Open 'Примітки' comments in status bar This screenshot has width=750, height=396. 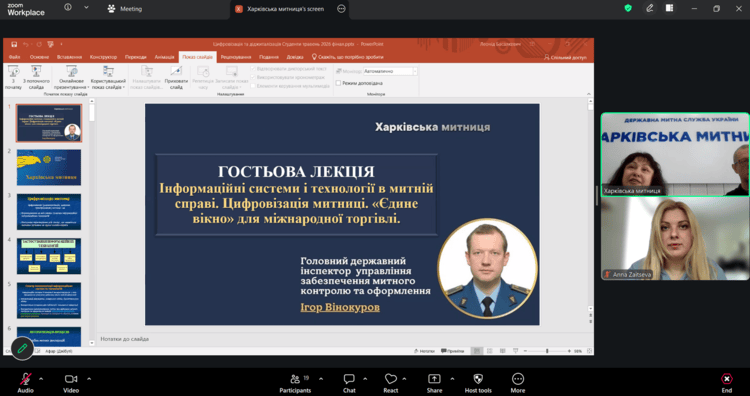pyautogui.click(x=452, y=351)
